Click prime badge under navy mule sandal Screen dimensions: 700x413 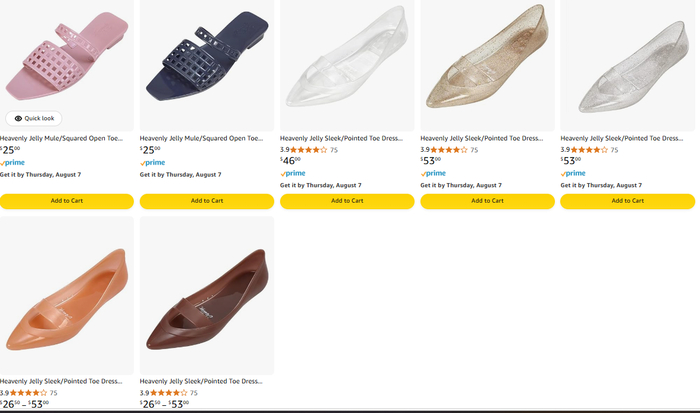tap(153, 162)
